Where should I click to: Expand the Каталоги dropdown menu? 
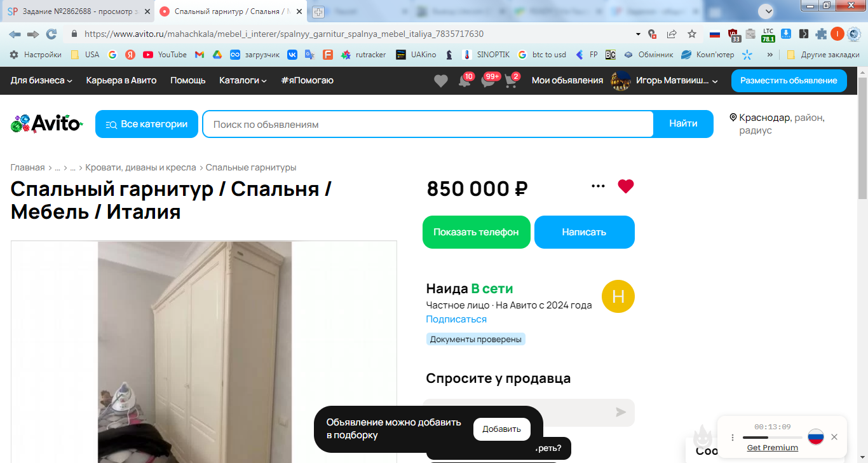coord(243,80)
